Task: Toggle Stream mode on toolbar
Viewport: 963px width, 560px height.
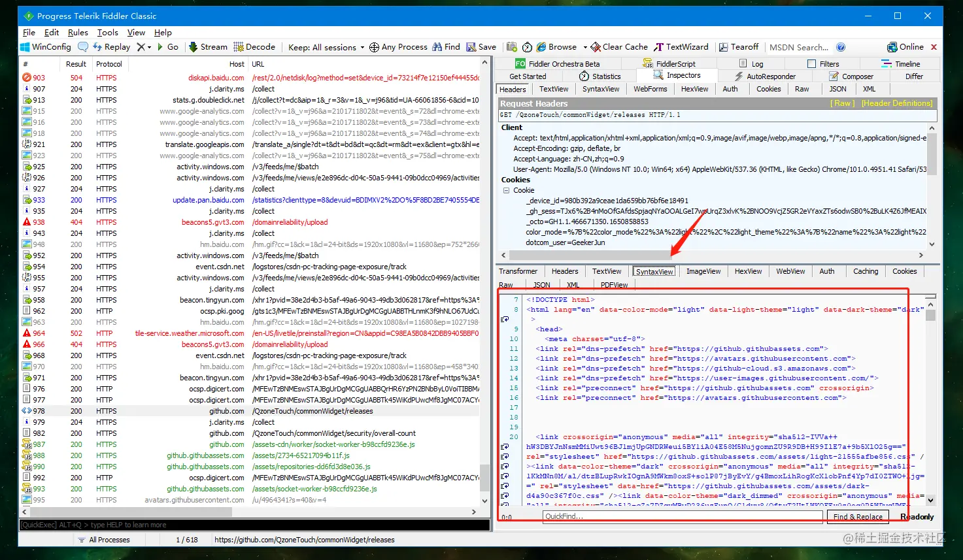Action: 208,47
